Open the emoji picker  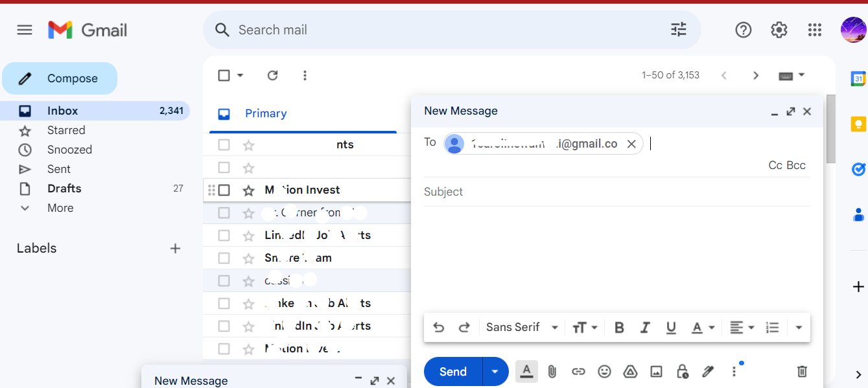[x=604, y=371]
